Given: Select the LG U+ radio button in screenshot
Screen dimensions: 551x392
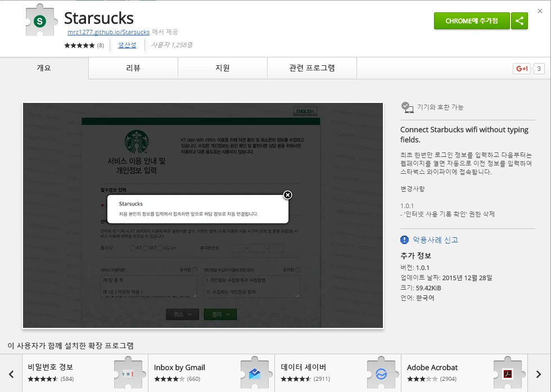Looking at the screenshot, I should coord(160,248).
